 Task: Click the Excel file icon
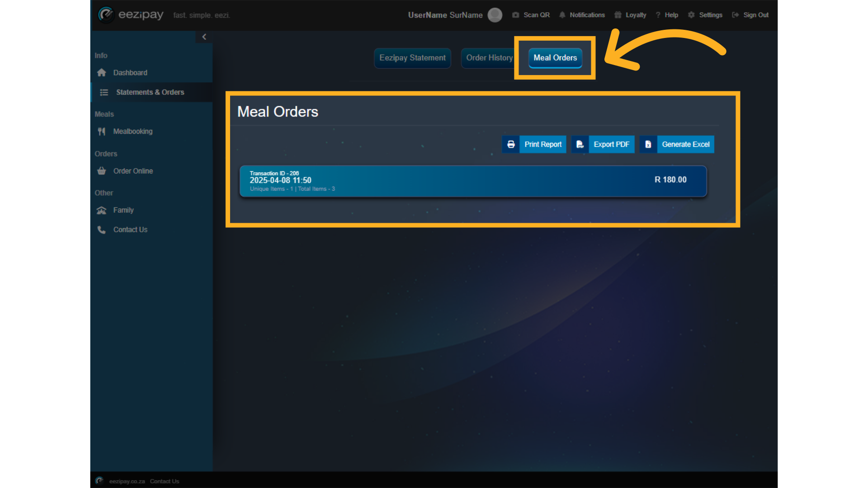tap(648, 144)
